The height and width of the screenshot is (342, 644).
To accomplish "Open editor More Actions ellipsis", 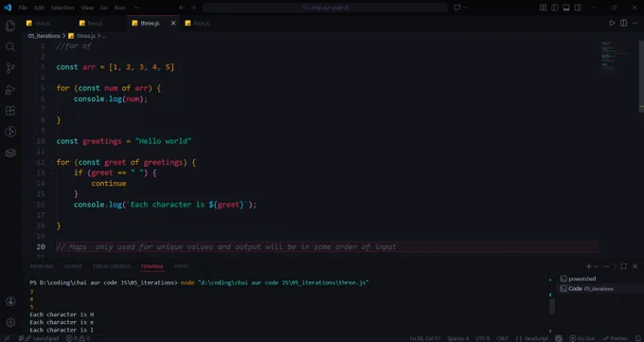I will (635, 23).
